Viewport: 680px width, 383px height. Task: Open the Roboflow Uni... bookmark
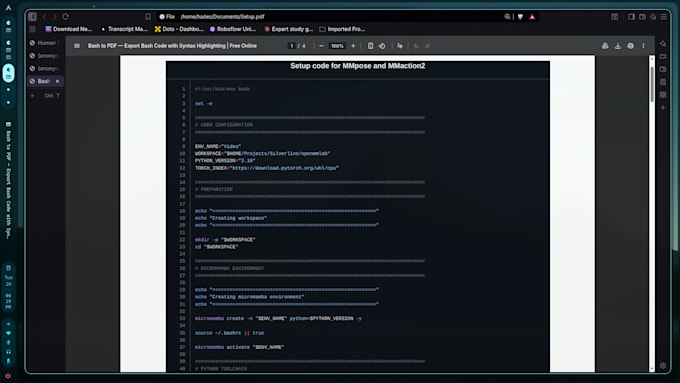(233, 29)
